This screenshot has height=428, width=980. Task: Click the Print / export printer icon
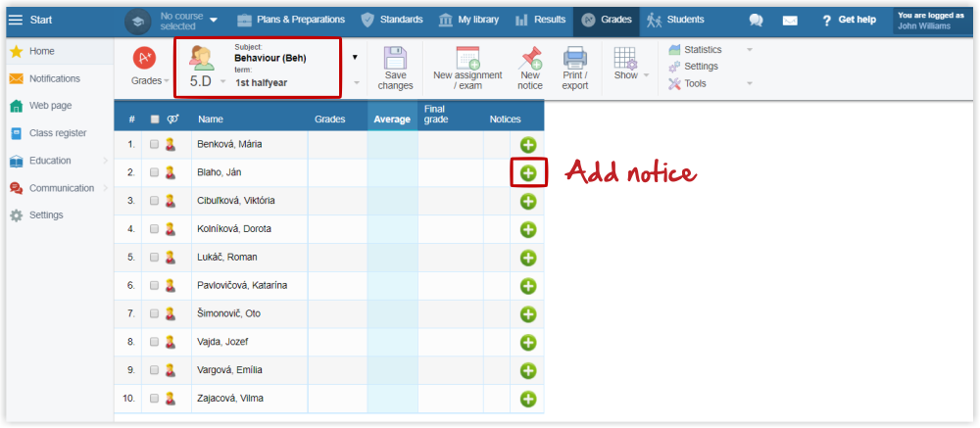pos(575,58)
